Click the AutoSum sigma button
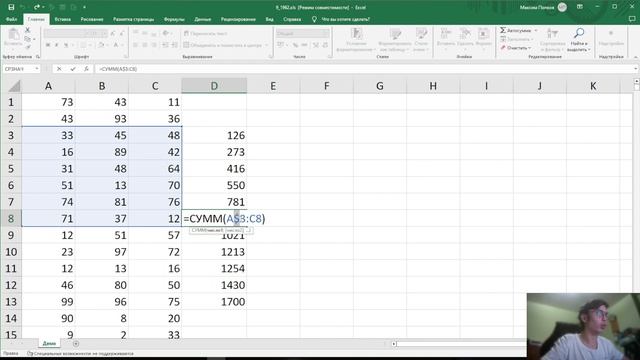 click(x=515, y=30)
